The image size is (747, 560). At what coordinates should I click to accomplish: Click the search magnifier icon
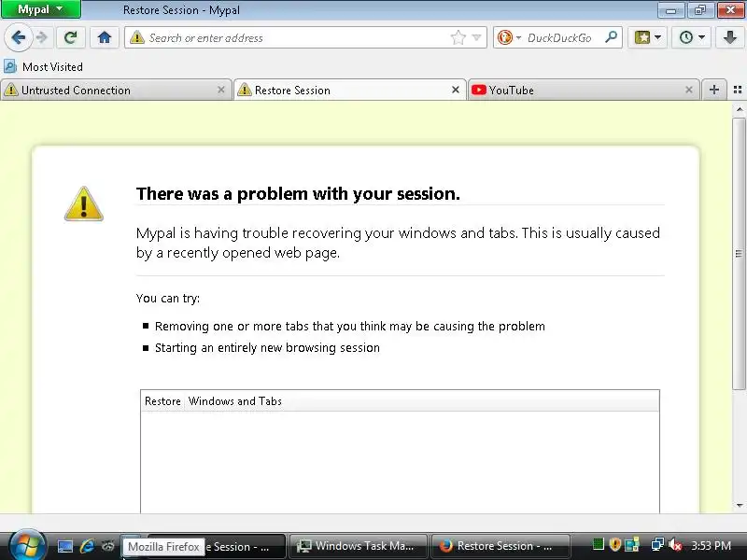coord(612,37)
